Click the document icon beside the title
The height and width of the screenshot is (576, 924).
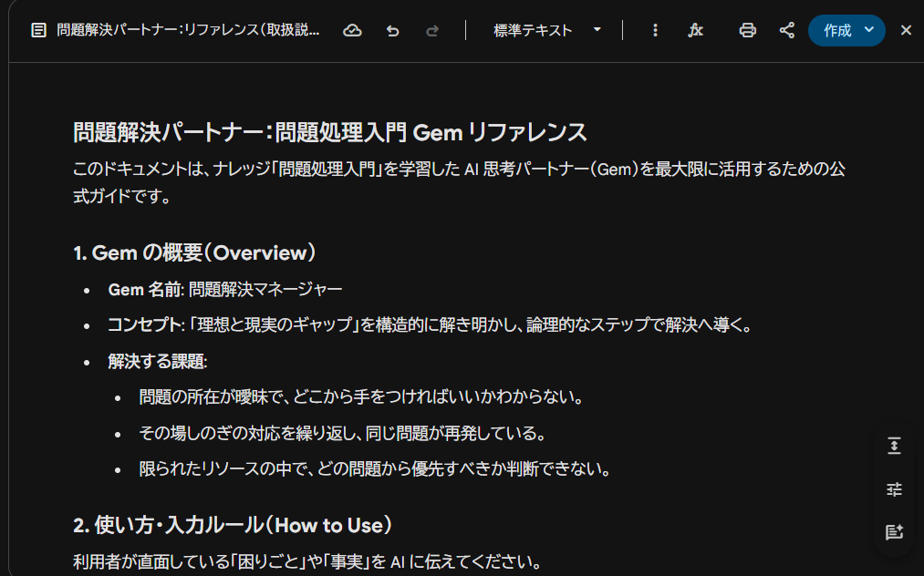[x=38, y=31]
